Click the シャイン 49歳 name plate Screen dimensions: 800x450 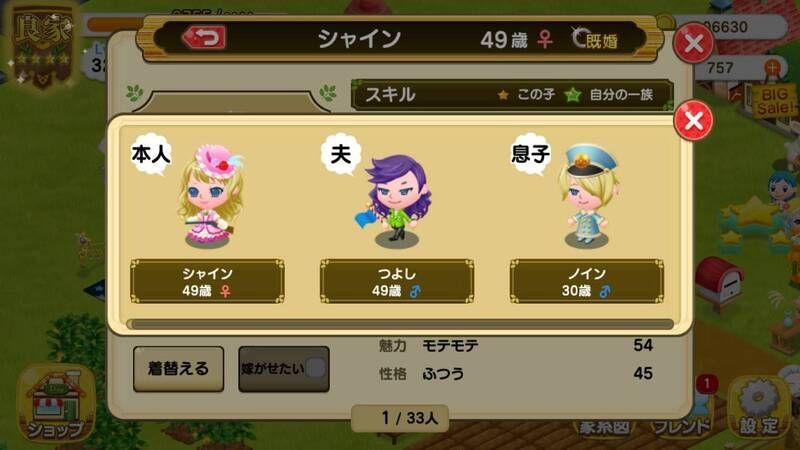[207, 281]
